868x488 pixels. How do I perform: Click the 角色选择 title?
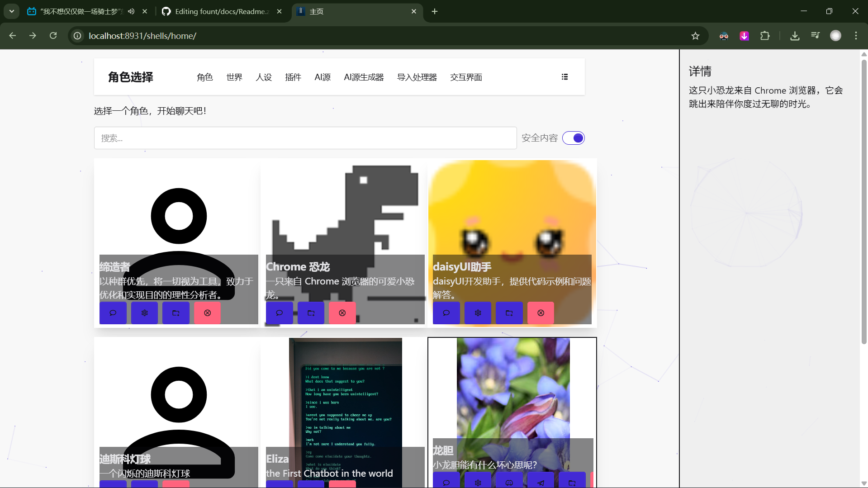click(131, 77)
